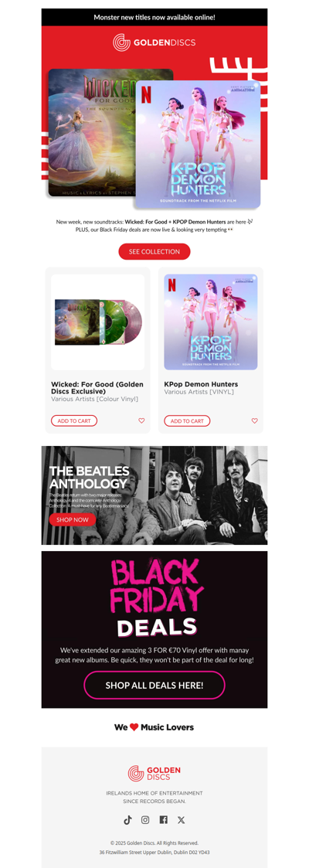Click the Black Friday Deals heading graphic
This screenshot has width=309, height=868.
point(154,598)
